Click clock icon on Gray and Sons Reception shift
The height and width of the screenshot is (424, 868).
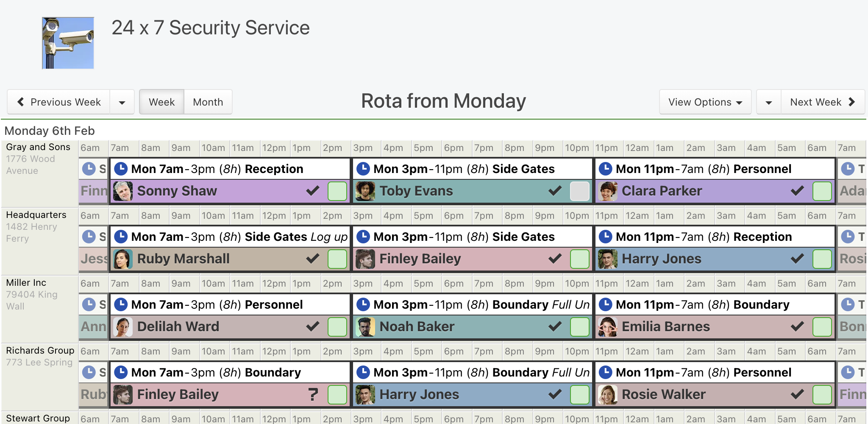pyautogui.click(x=121, y=169)
